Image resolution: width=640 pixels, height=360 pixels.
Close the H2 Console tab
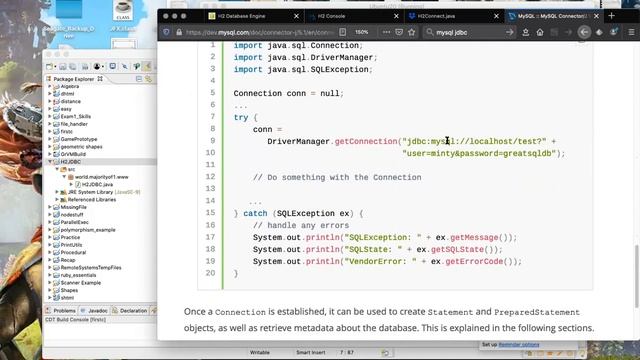[396, 16]
